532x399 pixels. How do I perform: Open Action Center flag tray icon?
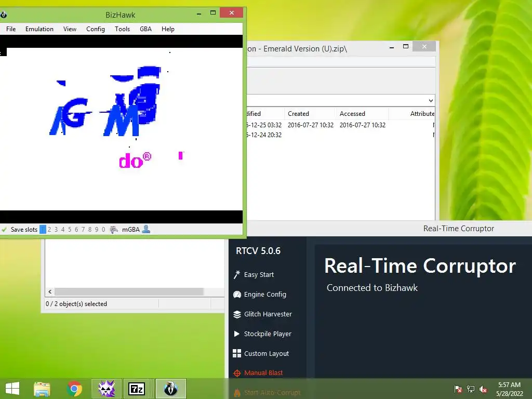(x=458, y=389)
